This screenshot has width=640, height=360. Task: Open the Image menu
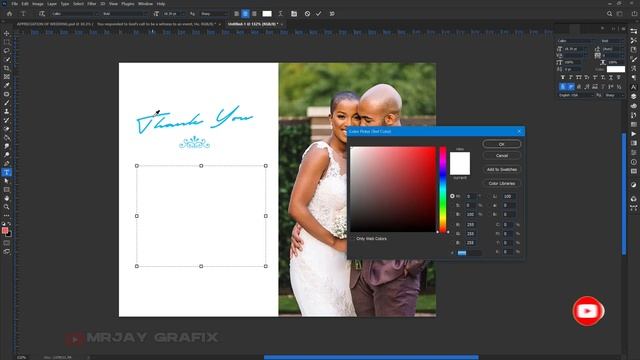click(38, 4)
